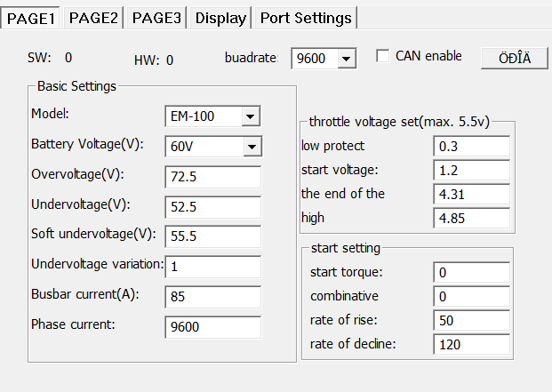The width and height of the screenshot is (552, 392).
Task: Edit the Busbar current field
Action: tap(212, 297)
